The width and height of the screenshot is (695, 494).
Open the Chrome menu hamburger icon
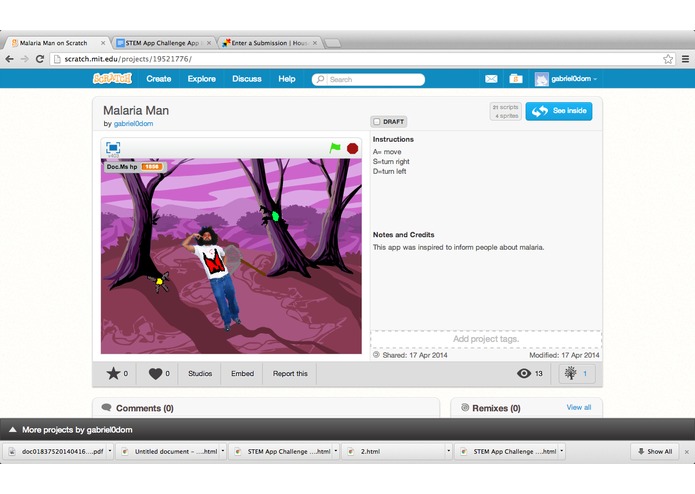click(685, 59)
